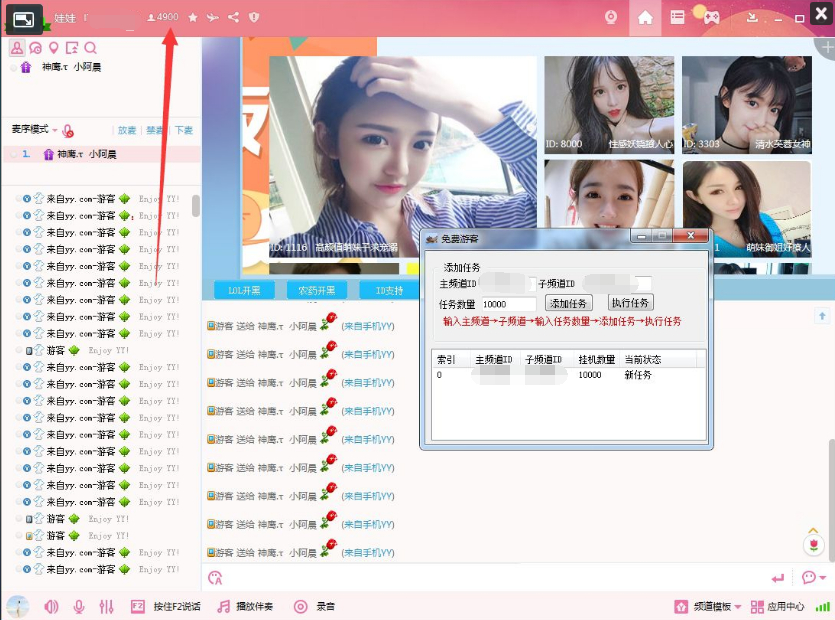Screen dimensions: 835x620
Task: Switch to the ID支持 tab
Action: 389,290
